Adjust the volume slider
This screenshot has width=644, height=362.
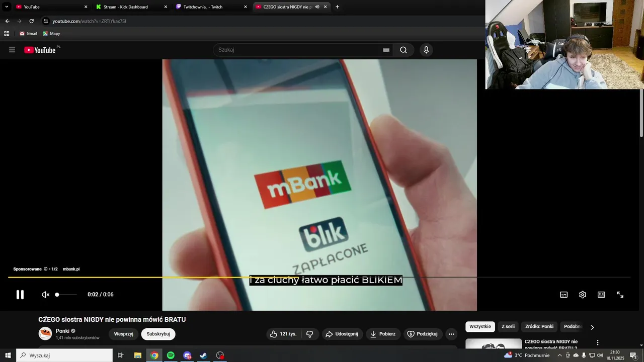tap(66, 295)
